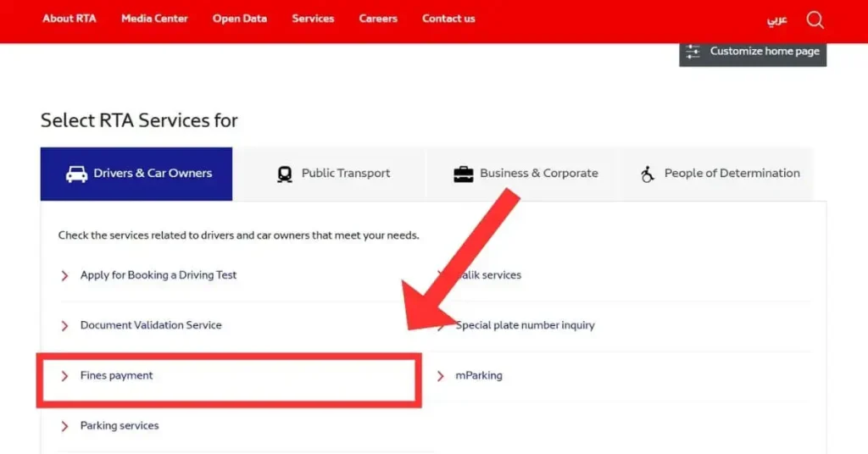Click the briefcase icon for Business & Corporate
Screen dimensions: 868x454
coord(463,174)
